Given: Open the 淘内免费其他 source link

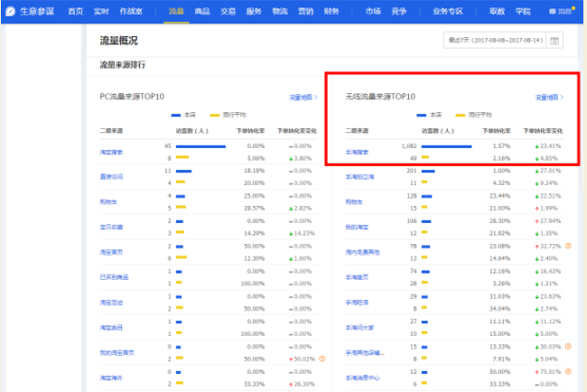Looking at the screenshot, I should (x=362, y=252).
